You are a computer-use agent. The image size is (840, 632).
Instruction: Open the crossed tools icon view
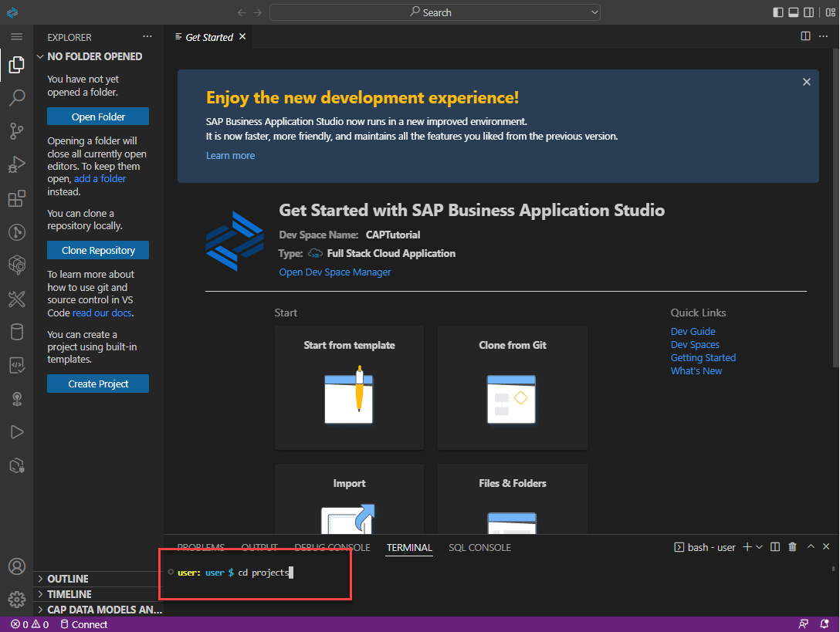[17, 299]
